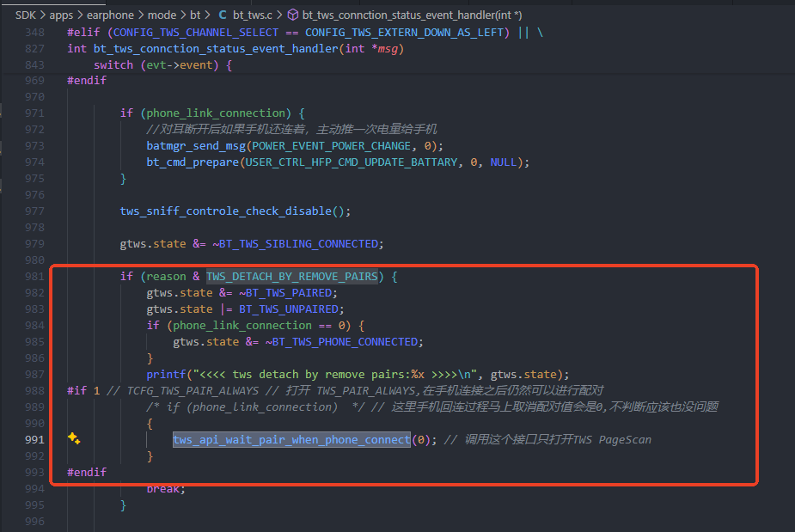The width and height of the screenshot is (795, 532).
Task: Click the bt_cmd_prepare function call
Action: point(193,162)
